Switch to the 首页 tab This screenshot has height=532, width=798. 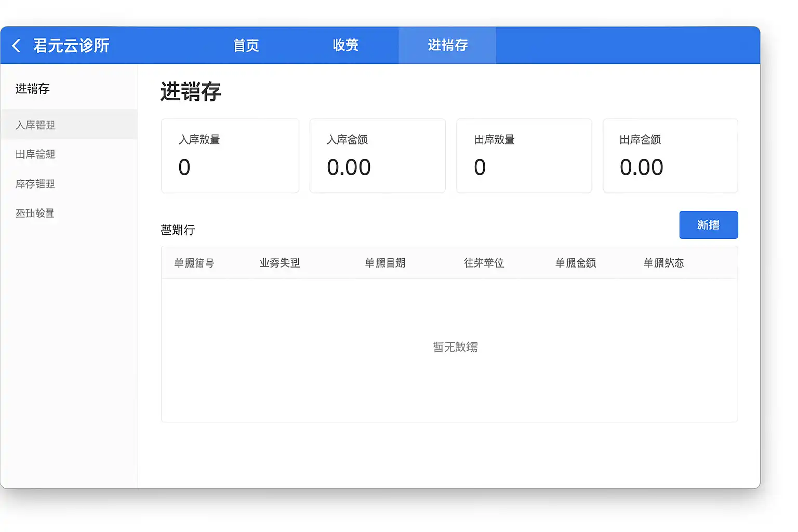point(246,46)
